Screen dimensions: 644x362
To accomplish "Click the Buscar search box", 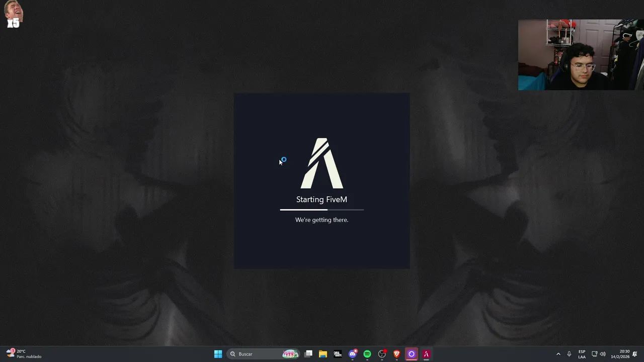I will click(263, 354).
